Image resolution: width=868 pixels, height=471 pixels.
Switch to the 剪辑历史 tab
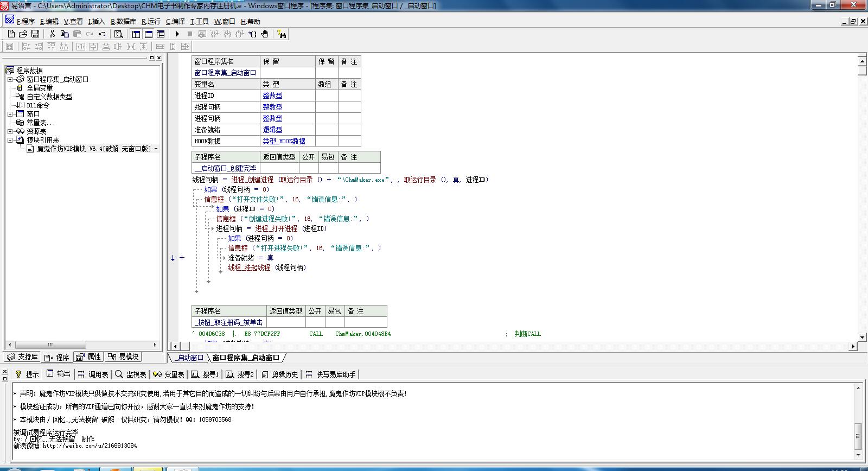coord(279,374)
